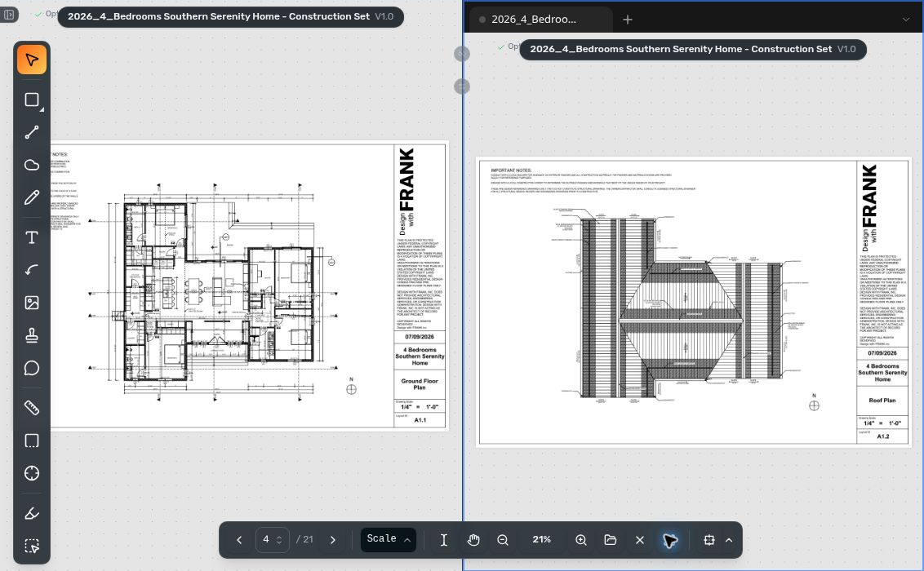Add a new tab with plus
Screen dimensions: 924x571
[628, 20]
